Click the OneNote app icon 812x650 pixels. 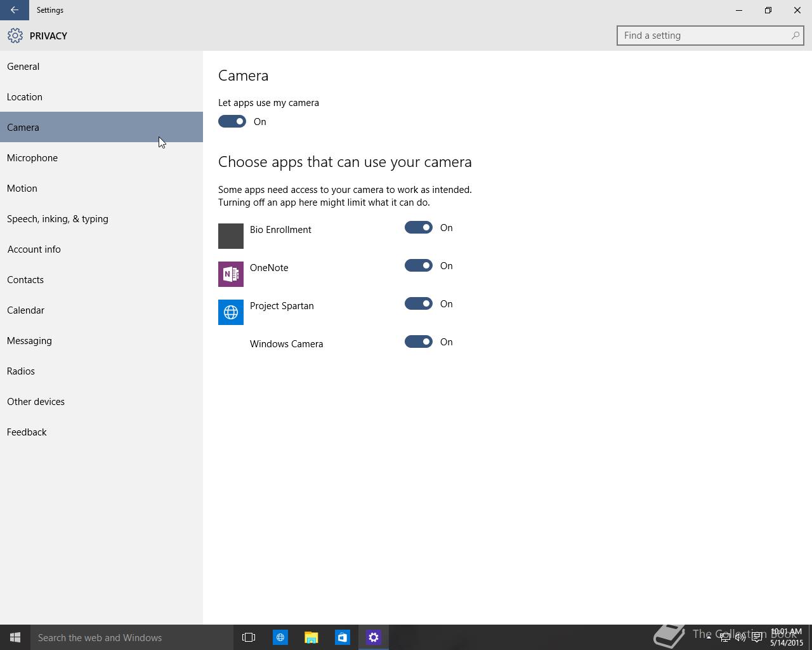pyautogui.click(x=231, y=274)
